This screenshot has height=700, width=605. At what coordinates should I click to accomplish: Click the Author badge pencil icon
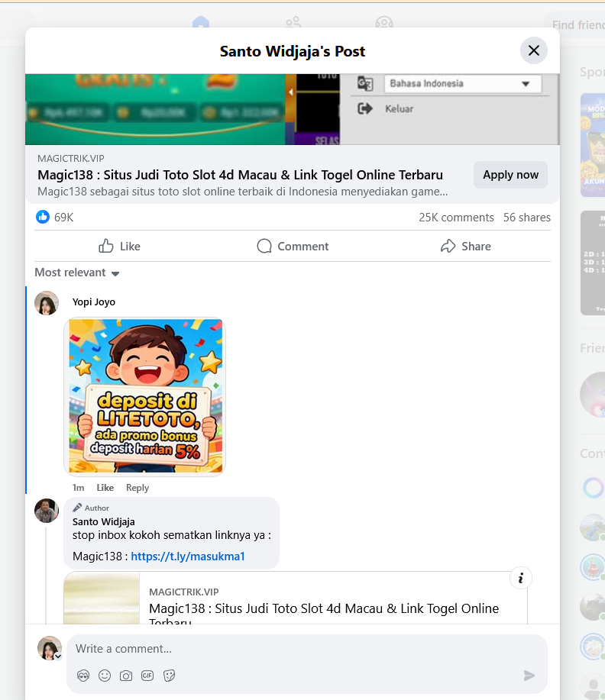click(x=77, y=508)
